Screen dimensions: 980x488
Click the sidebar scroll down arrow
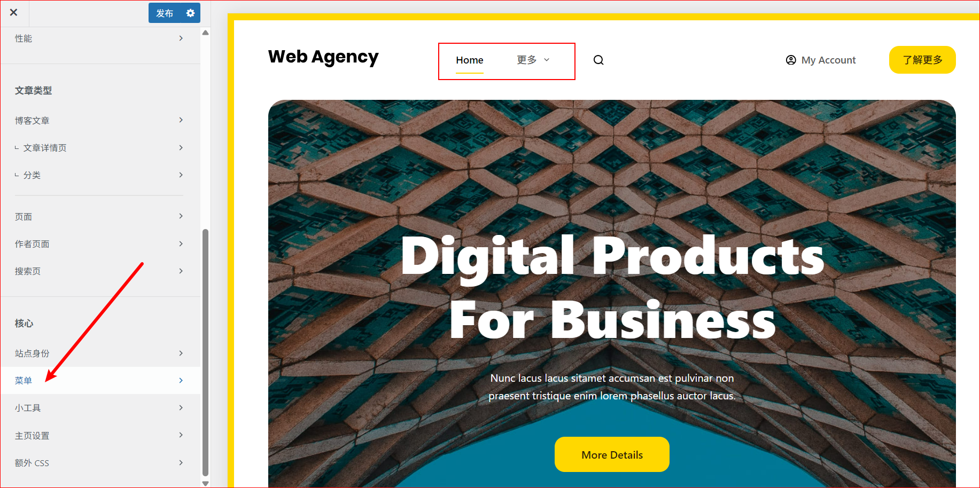pyautogui.click(x=205, y=483)
